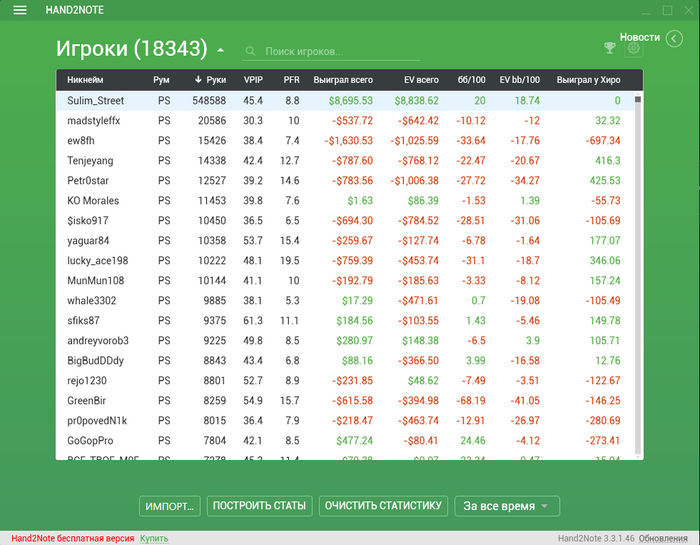Open the hamburger main menu
This screenshot has width=700, height=545.
point(20,10)
